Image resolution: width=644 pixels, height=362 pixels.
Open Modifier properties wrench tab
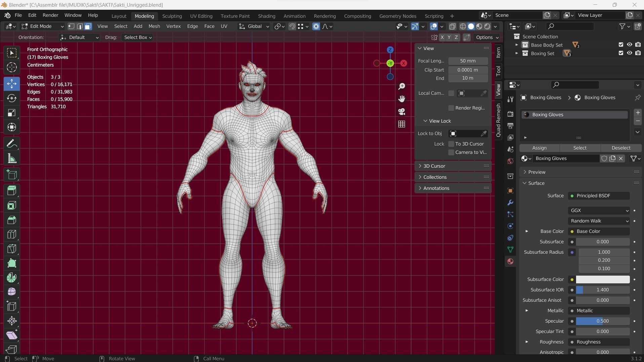(510, 203)
